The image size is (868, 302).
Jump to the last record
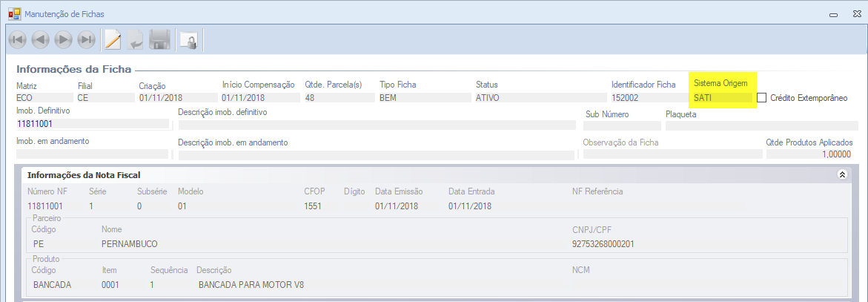pos(87,39)
